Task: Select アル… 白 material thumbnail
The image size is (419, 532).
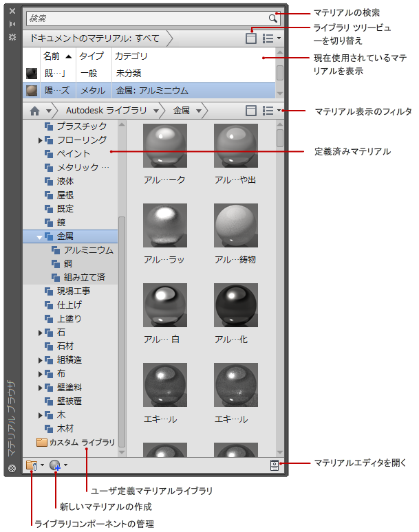Action: 164,305
